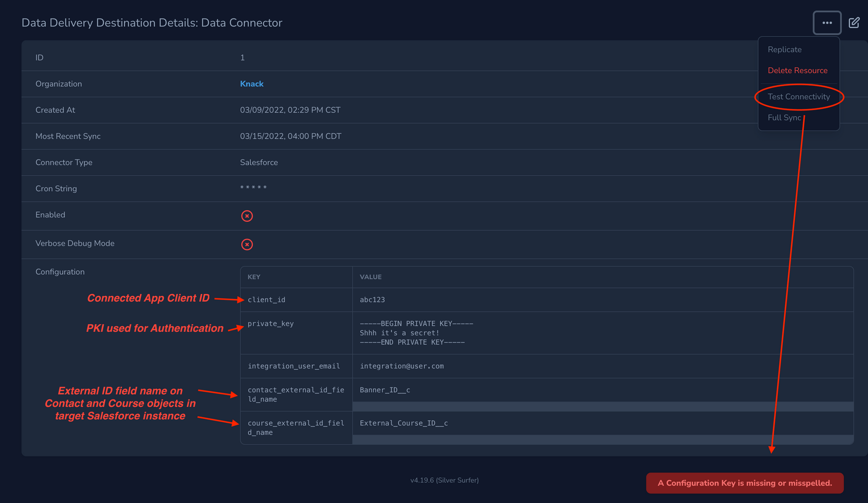868x503 pixels.
Task: Click the Most Recent Sync timestamp
Action: (x=290, y=136)
